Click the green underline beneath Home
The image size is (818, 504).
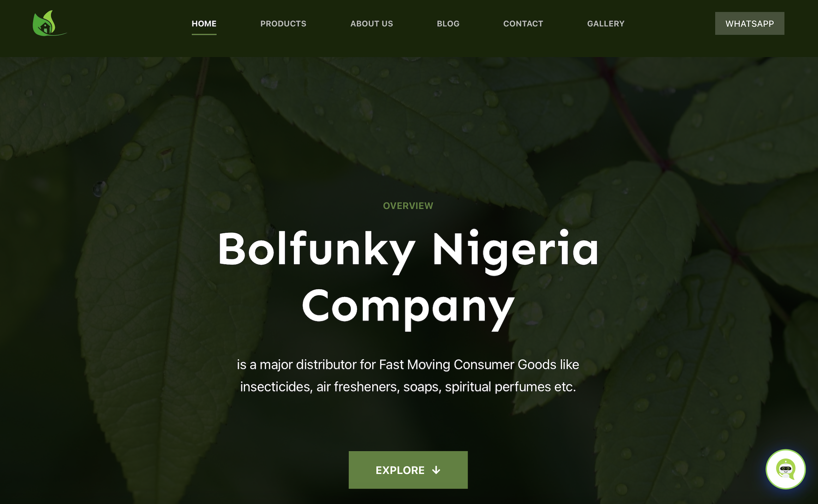pos(204,34)
